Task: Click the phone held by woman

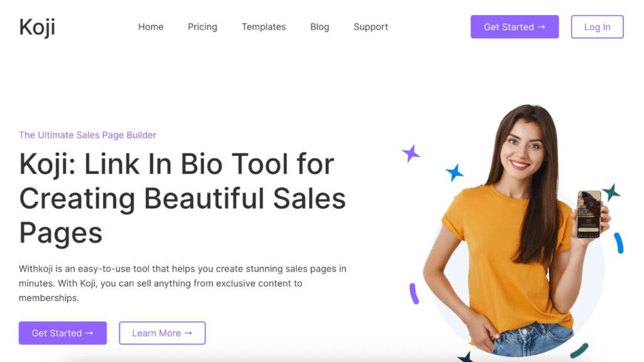Action: point(589,214)
